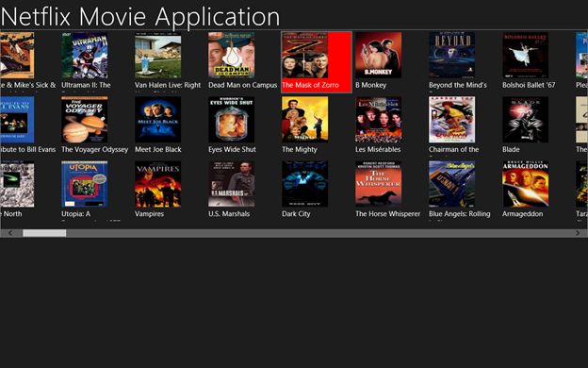Screen dimensions: 588x368
Task: Click the 'Utopia: A' title text
Action: [75, 214]
